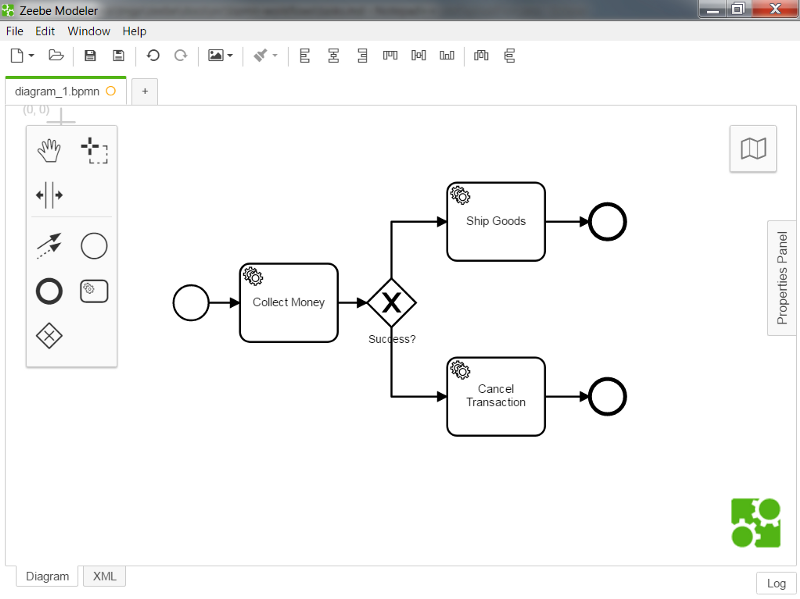Toggle the Log panel
The image size is (800, 599).
[776, 583]
